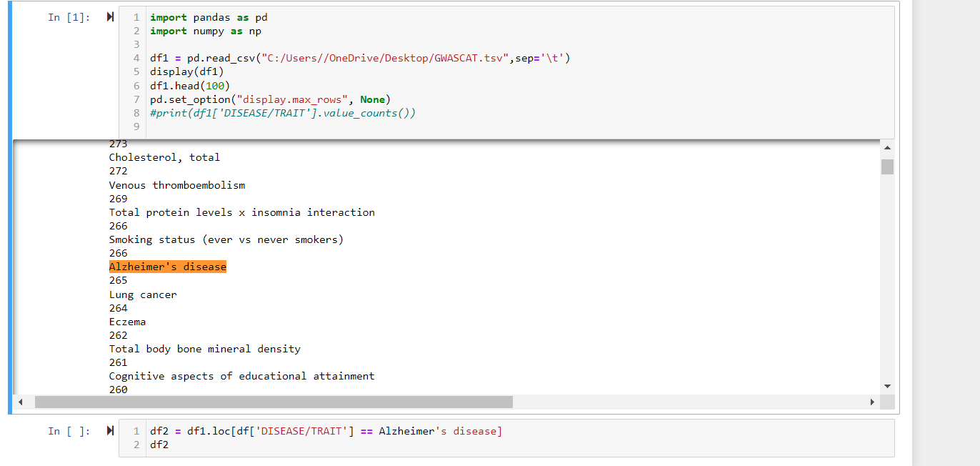The image size is (980, 466).
Task: Click the horizontal scrollbar left arrow
Action: pos(20,402)
